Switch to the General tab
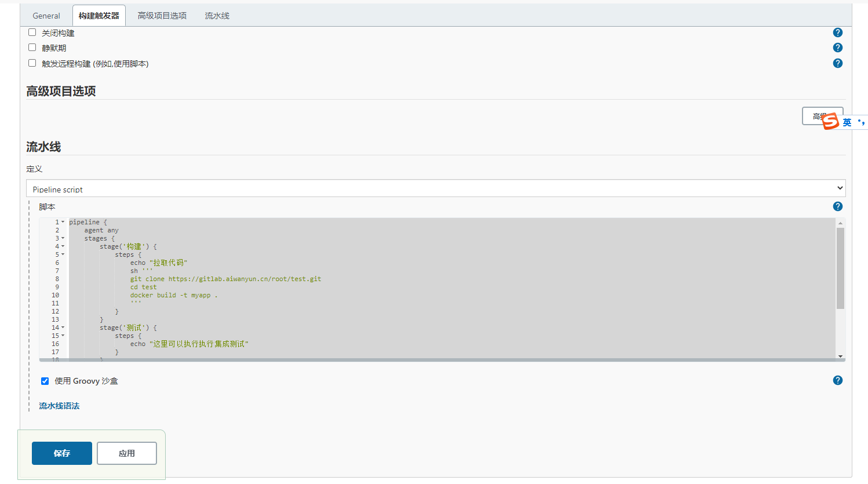Viewport: 868px width, 484px height. click(46, 16)
